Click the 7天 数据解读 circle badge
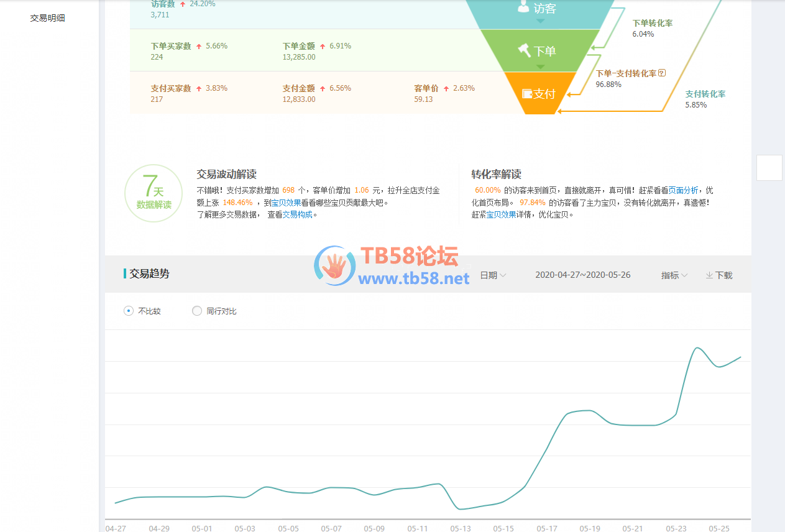The image size is (785, 532). click(x=154, y=193)
